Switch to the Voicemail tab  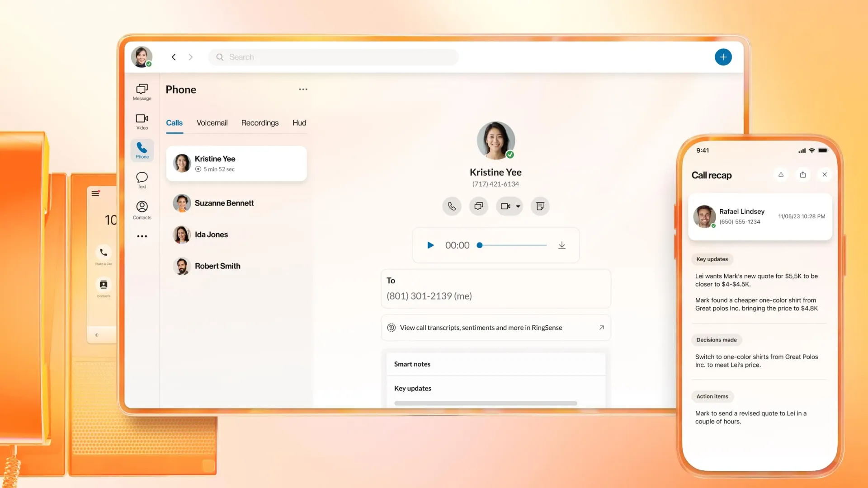click(212, 123)
